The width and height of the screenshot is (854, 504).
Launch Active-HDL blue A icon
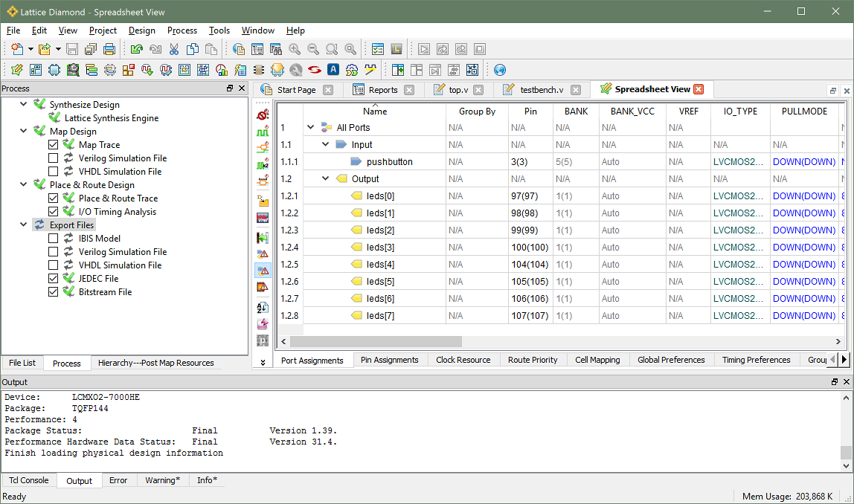[x=333, y=70]
